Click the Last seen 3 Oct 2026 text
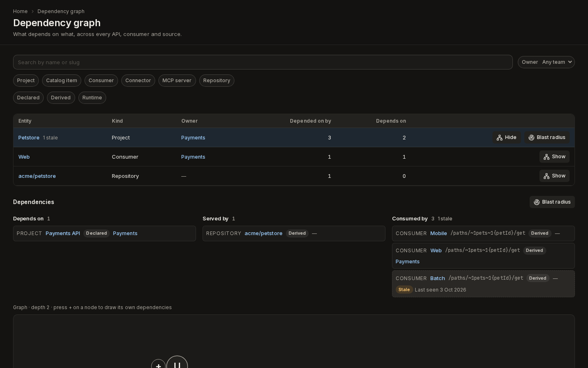This screenshot has width=588, height=368. (440, 290)
